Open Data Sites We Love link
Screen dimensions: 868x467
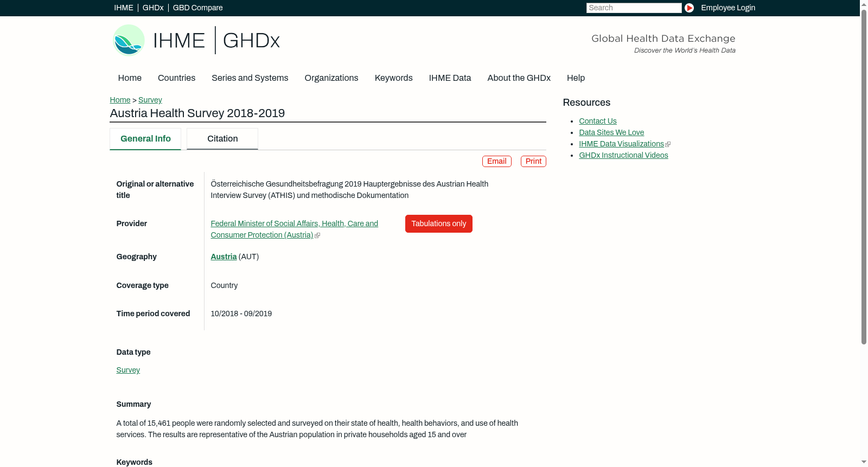tap(611, 132)
